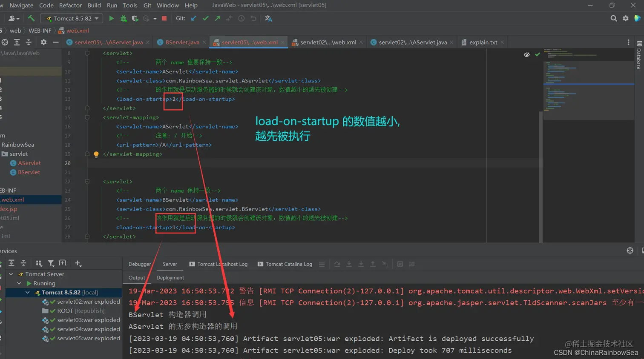Open the Navigate menu
The height and width of the screenshot is (359, 644).
[x=21, y=5]
